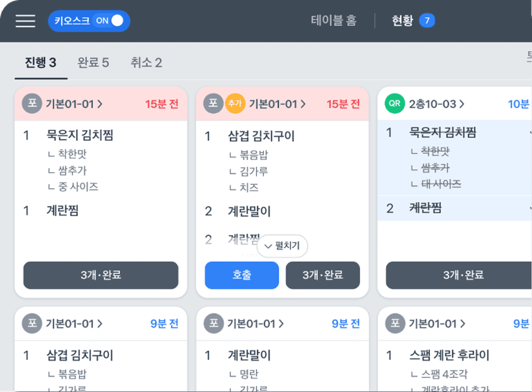
Task: Switch to the 취소 2 tab
Action: point(146,63)
